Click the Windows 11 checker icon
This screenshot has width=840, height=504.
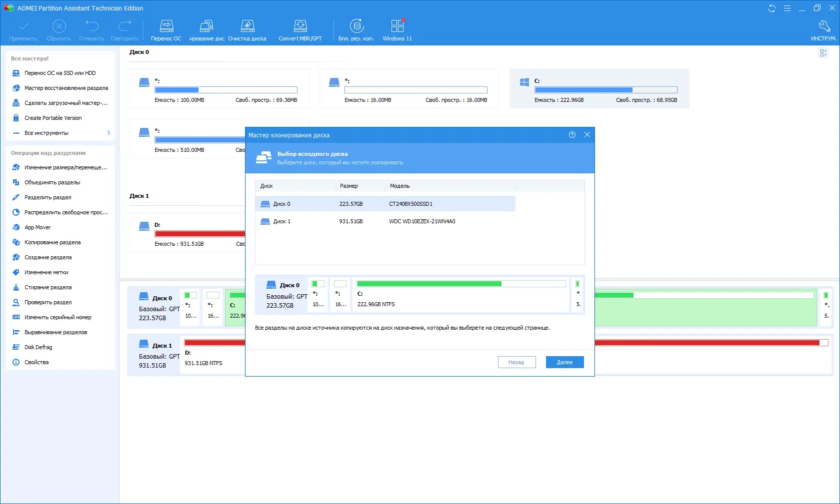[x=397, y=30]
